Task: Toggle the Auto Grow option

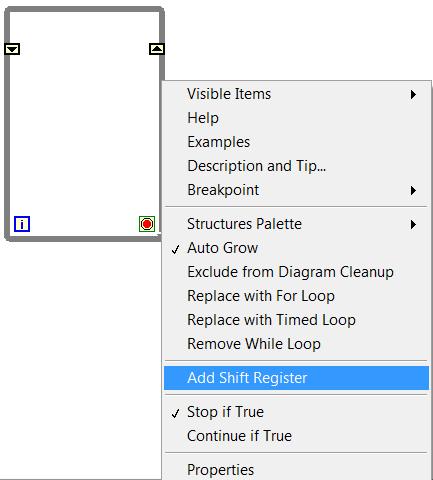Action: [296, 248]
